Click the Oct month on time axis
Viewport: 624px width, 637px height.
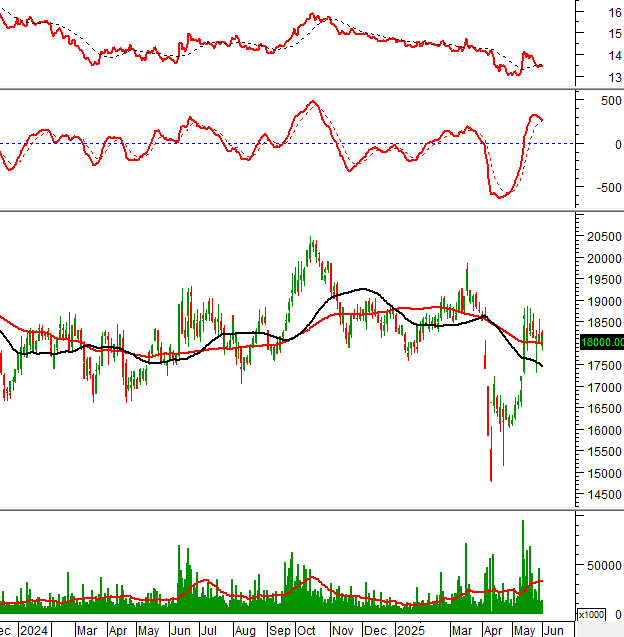(306, 630)
